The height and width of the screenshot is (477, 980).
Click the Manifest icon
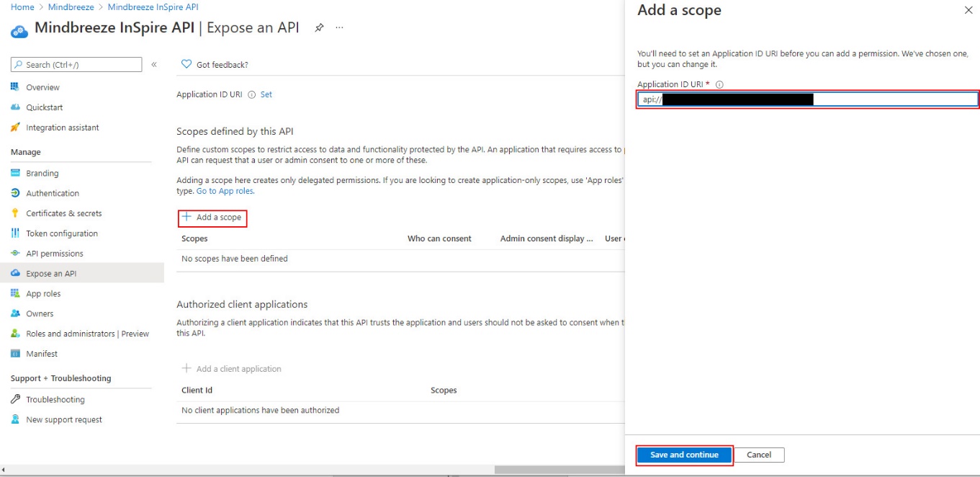(15, 354)
